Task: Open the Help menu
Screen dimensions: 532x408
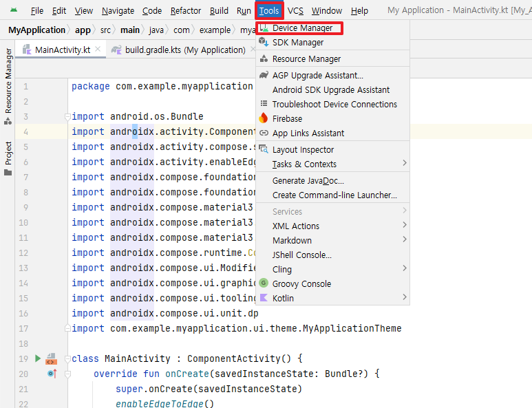Action: (359, 11)
